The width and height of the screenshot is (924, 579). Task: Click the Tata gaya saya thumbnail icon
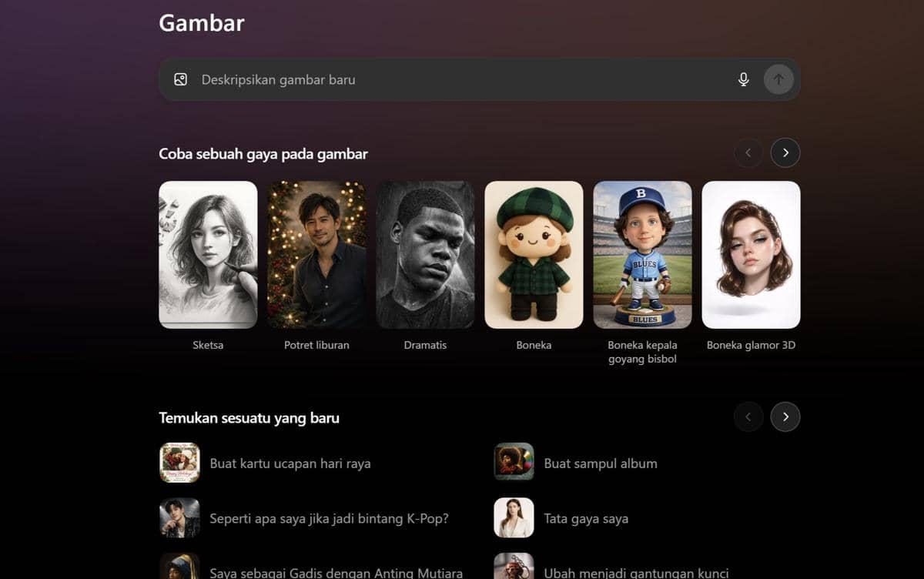tap(514, 518)
